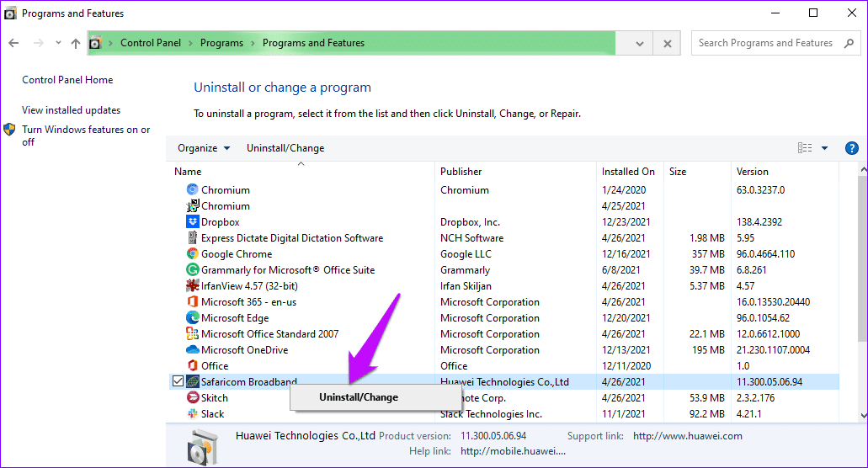Click Uninstall/Change in the toolbar

[285, 148]
